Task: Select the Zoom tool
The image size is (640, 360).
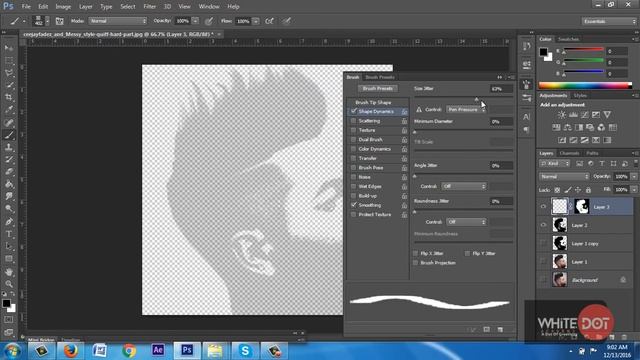Action: point(9,284)
